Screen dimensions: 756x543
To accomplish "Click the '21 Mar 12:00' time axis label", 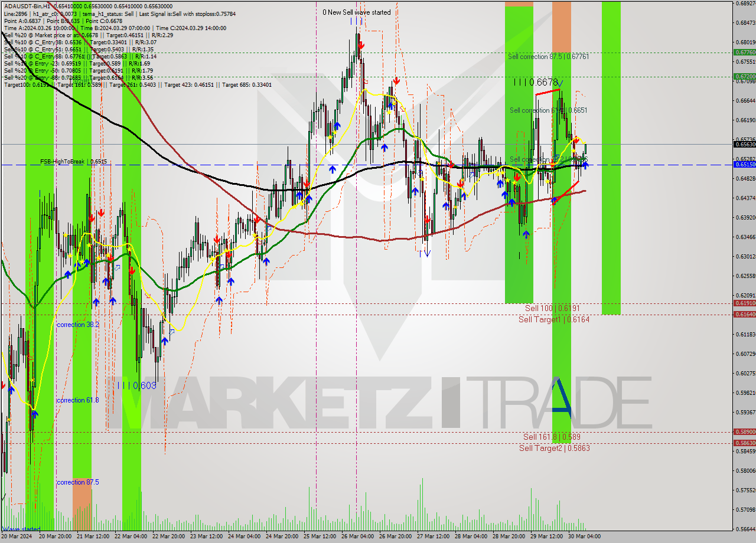I will pyautogui.click(x=93, y=537).
